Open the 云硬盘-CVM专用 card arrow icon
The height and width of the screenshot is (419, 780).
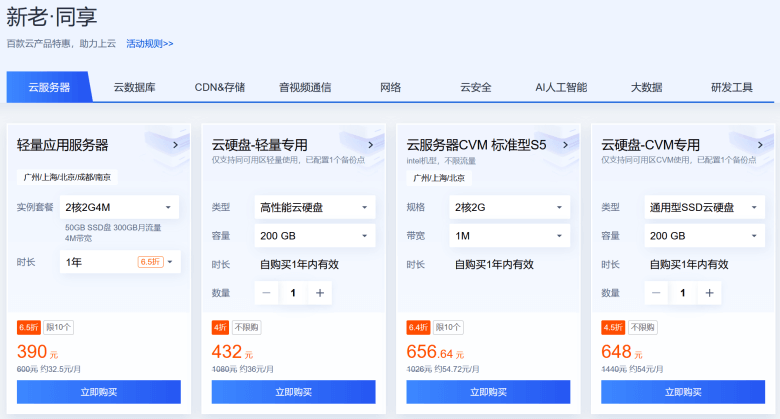click(x=759, y=145)
